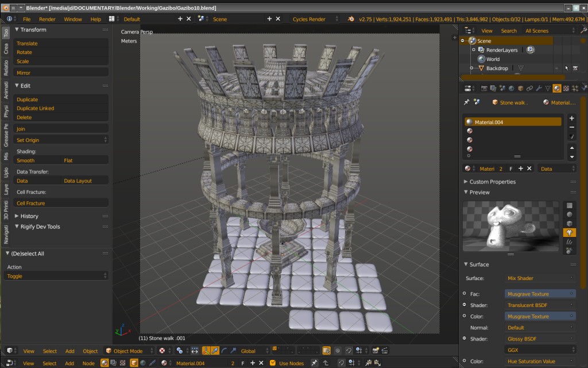Toggle Backdrop render restriction camera in the outliner
This screenshot has height=368, width=588.
[575, 68]
